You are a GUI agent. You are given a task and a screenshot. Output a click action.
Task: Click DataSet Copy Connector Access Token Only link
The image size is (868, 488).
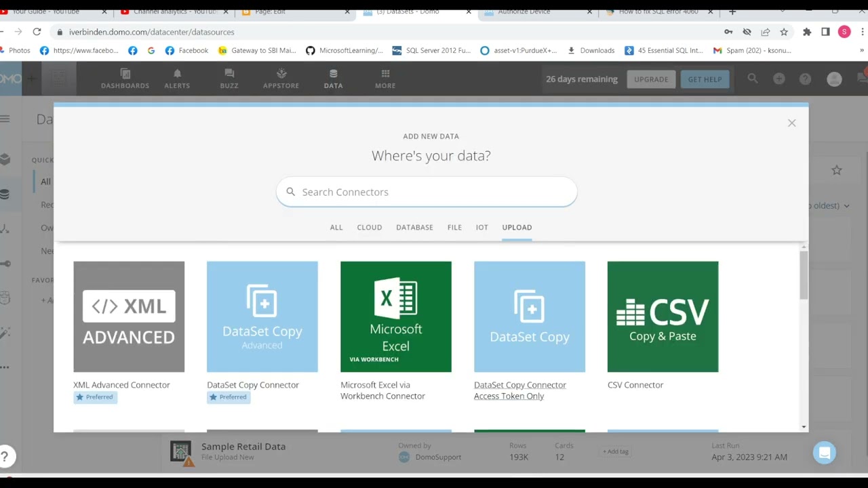pyautogui.click(x=520, y=390)
